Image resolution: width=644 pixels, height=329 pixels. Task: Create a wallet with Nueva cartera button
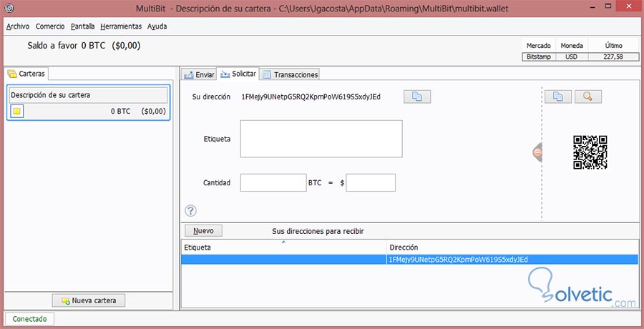(x=88, y=300)
